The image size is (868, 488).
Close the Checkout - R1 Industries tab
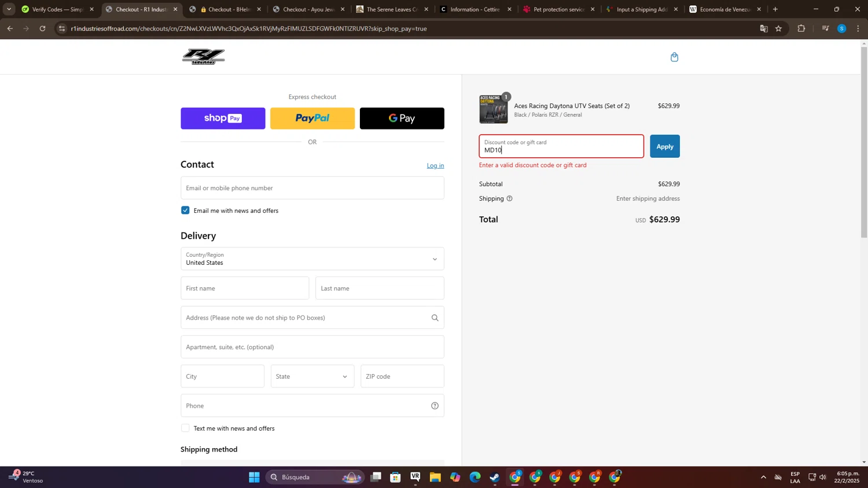click(x=175, y=9)
